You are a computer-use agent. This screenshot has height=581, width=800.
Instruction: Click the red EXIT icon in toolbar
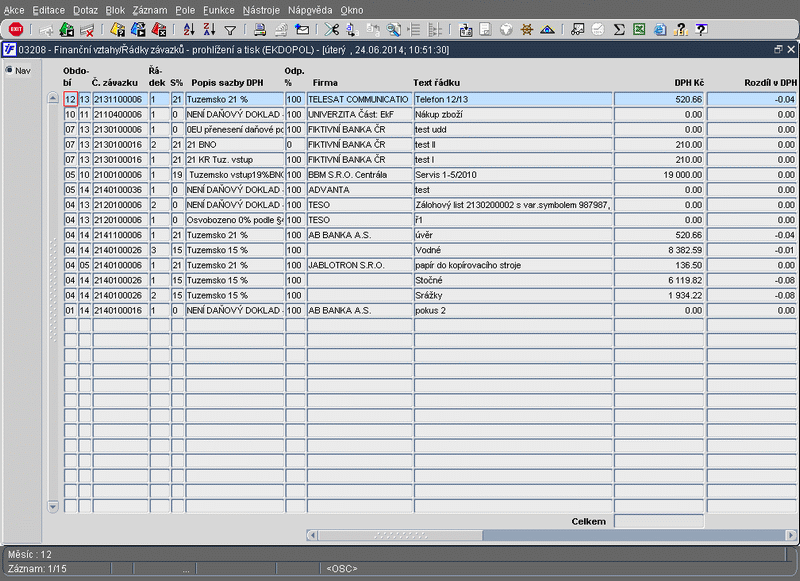15,30
